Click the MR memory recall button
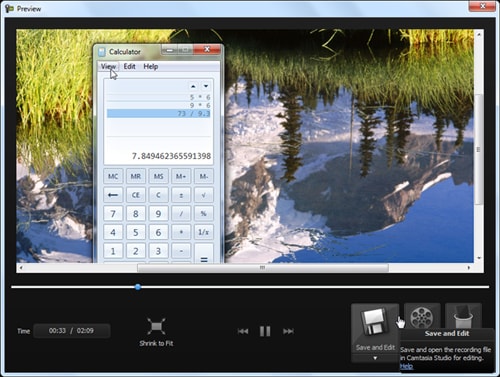The image size is (500, 377). [x=136, y=176]
